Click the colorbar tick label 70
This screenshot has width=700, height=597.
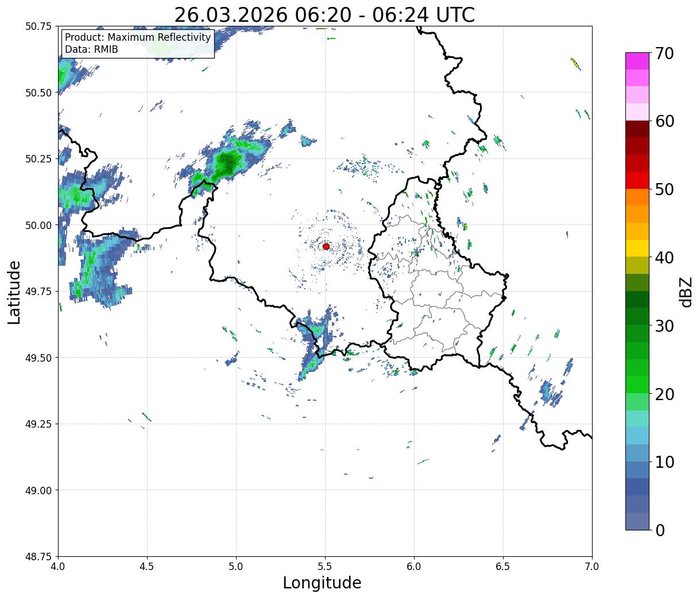coord(665,53)
